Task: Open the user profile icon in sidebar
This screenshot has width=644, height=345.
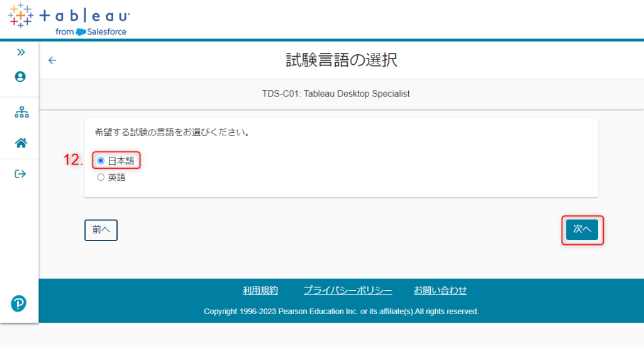Action: point(20,76)
